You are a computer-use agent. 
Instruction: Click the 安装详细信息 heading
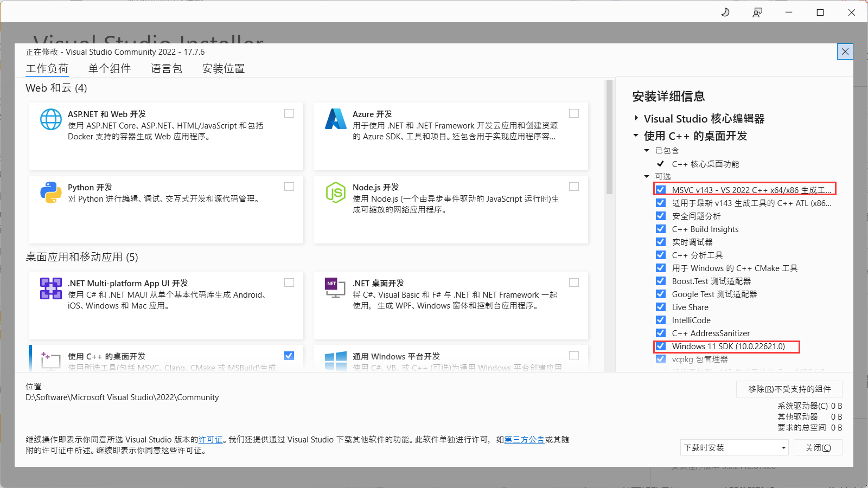[668, 97]
